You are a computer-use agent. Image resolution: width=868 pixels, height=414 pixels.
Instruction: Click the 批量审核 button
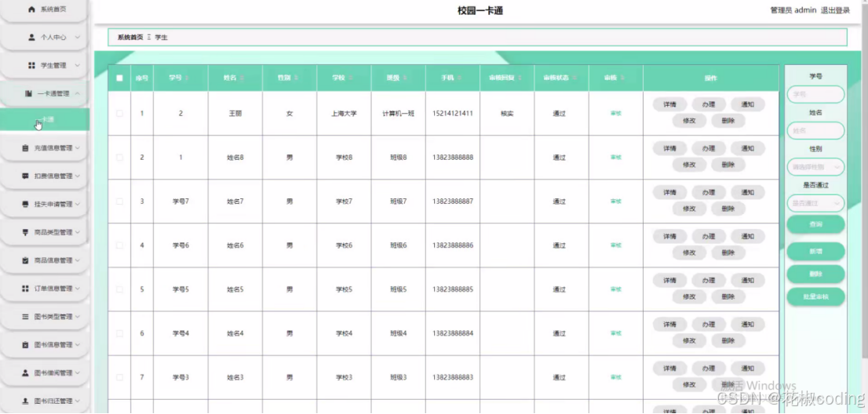click(815, 297)
